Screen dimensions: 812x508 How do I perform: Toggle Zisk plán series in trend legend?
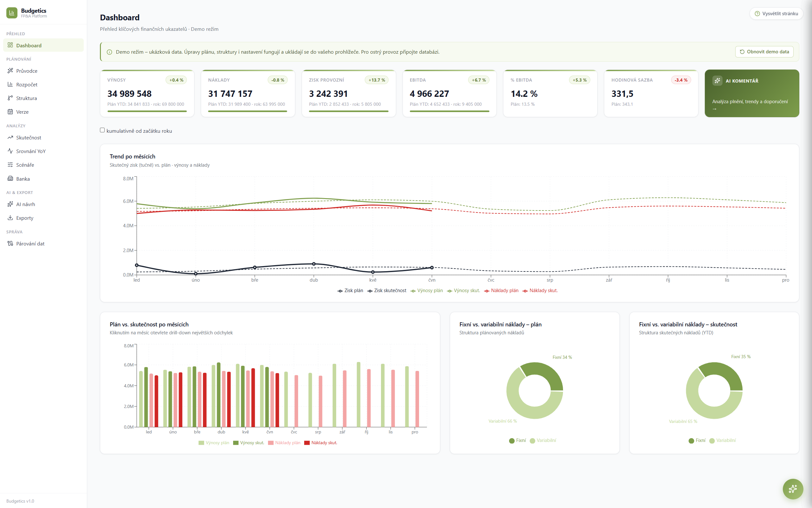click(x=350, y=291)
